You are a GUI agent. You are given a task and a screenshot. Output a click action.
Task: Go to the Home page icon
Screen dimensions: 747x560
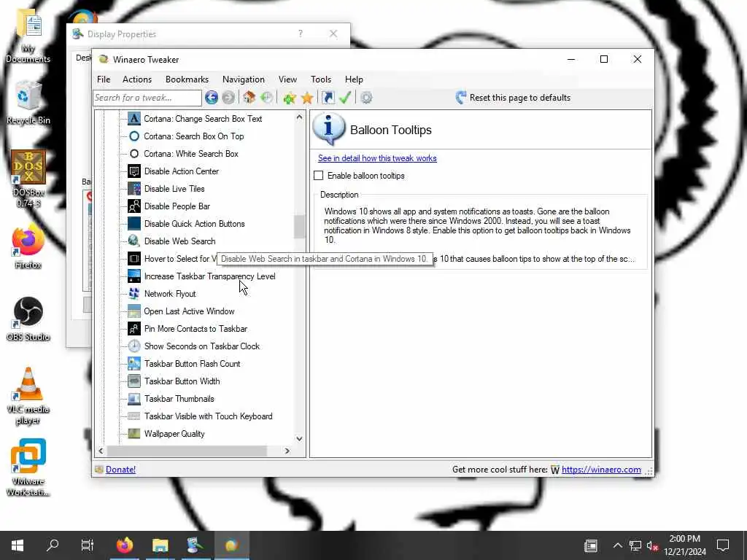pyautogui.click(x=249, y=98)
